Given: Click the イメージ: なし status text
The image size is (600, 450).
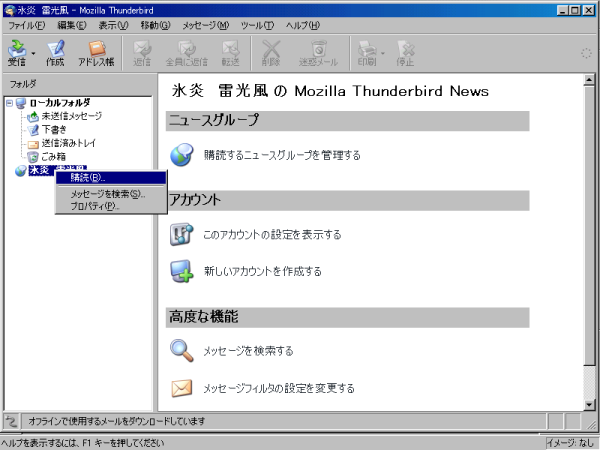Looking at the screenshot, I should pyautogui.click(x=570, y=443).
